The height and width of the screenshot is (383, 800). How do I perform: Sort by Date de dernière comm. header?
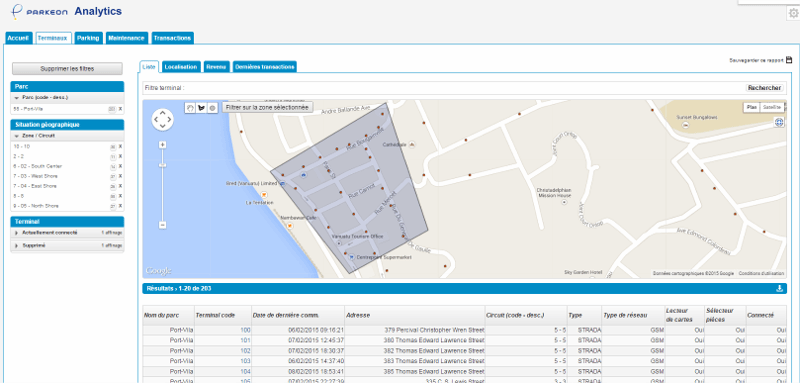click(x=298, y=316)
